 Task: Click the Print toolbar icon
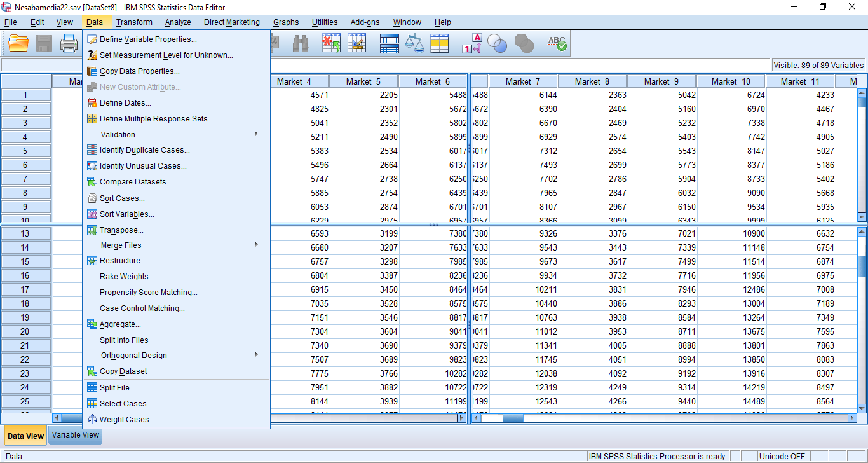(x=69, y=43)
